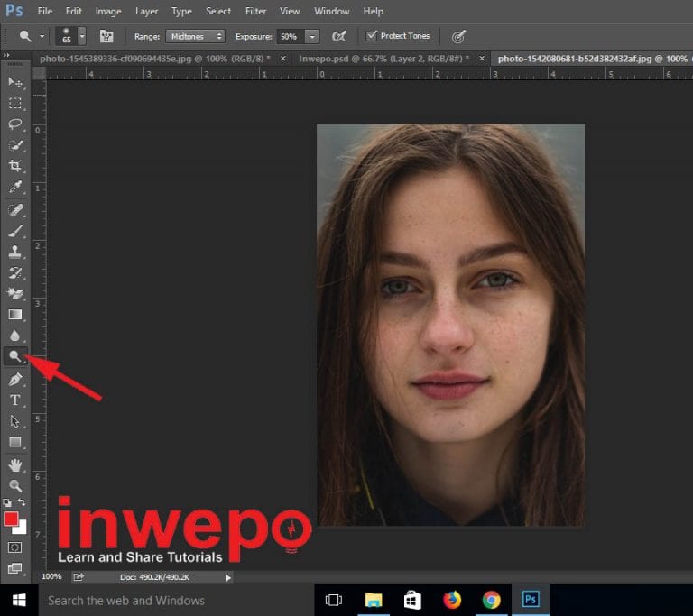Viewport: 693px width, 616px height.
Task: Open Google Chrome from the taskbar
Action: coord(491,600)
